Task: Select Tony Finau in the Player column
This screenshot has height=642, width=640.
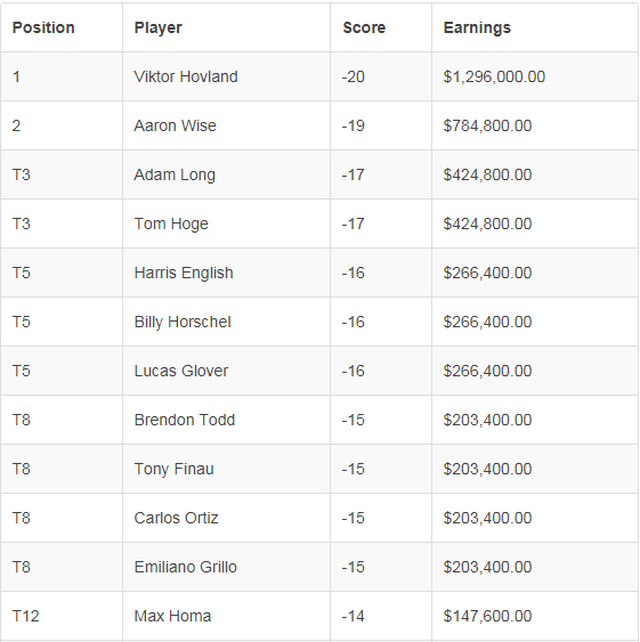Action: click(174, 469)
